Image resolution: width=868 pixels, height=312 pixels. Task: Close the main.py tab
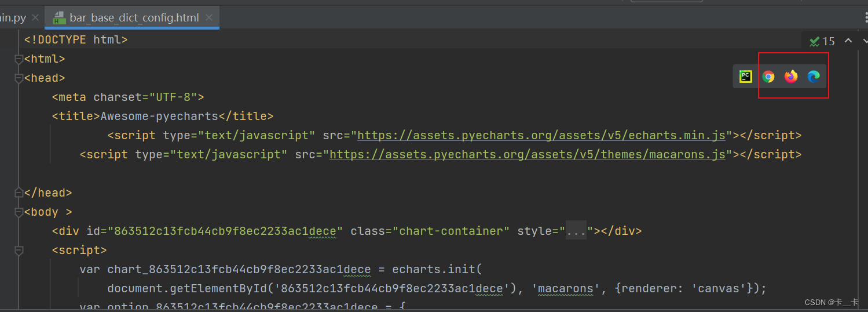[36, 18]
